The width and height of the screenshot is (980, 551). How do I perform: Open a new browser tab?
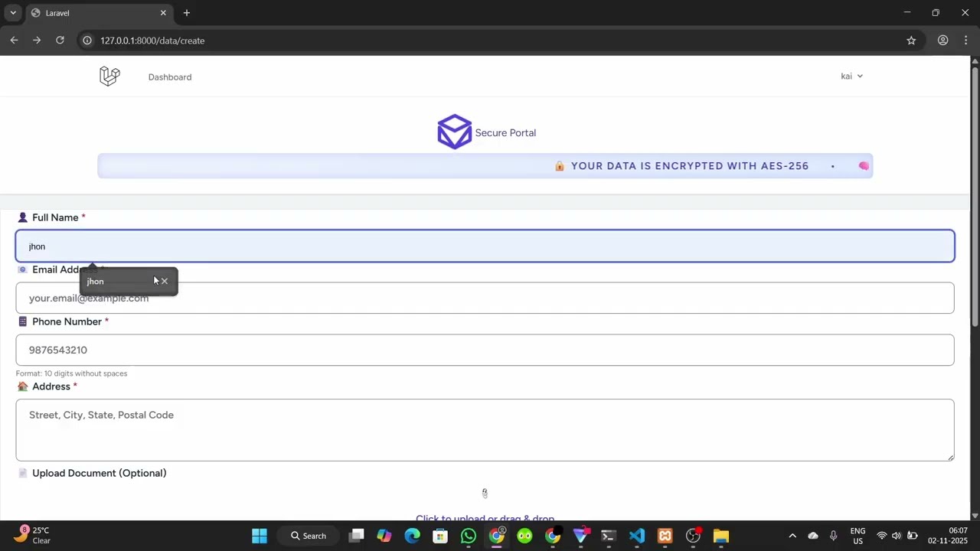click(x=186, y=13)
